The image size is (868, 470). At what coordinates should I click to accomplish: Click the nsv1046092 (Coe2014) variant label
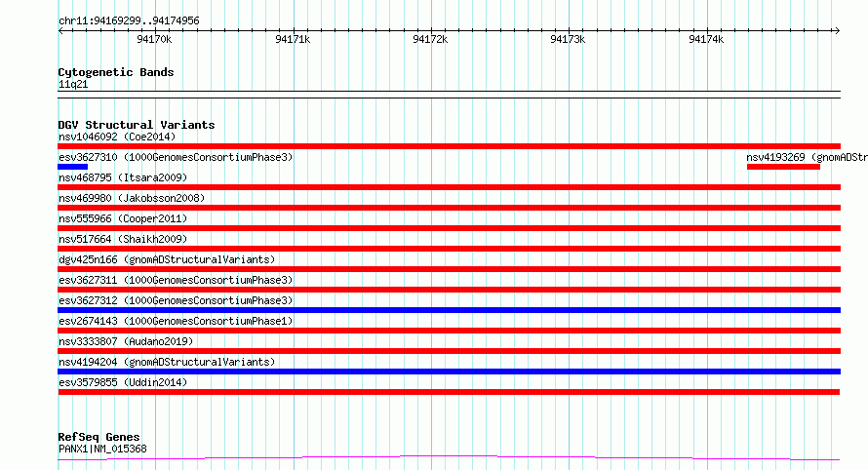tap(117, 137)
